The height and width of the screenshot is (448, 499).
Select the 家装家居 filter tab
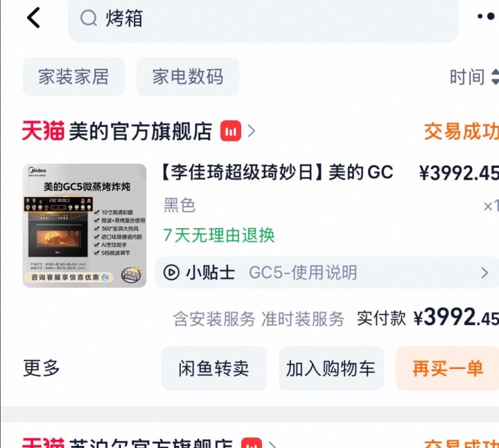tap(74, 77)
